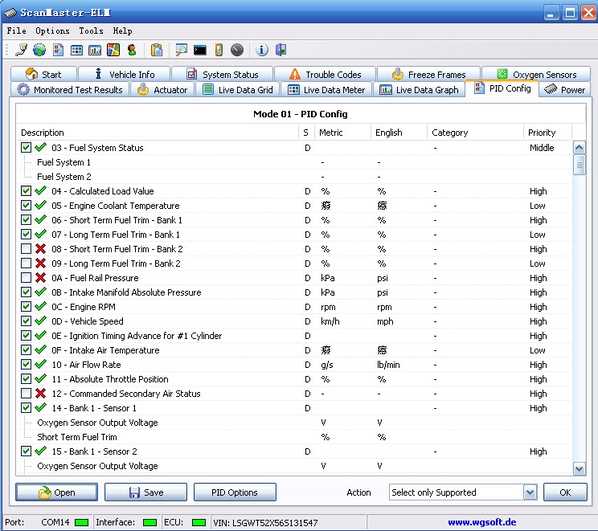Click the live data meter toolbar icon
This screenshot has height=531, width=598.
coord(77,50)
